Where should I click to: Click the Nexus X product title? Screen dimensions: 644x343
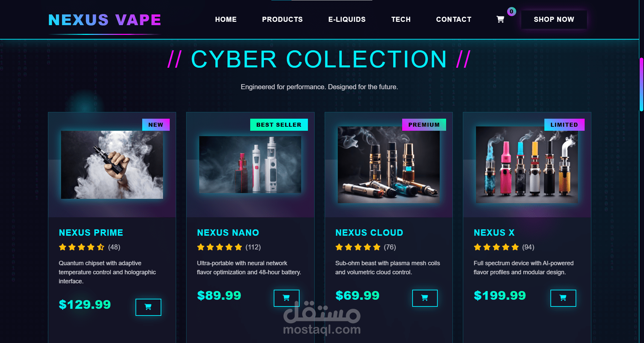click(494, 233)
